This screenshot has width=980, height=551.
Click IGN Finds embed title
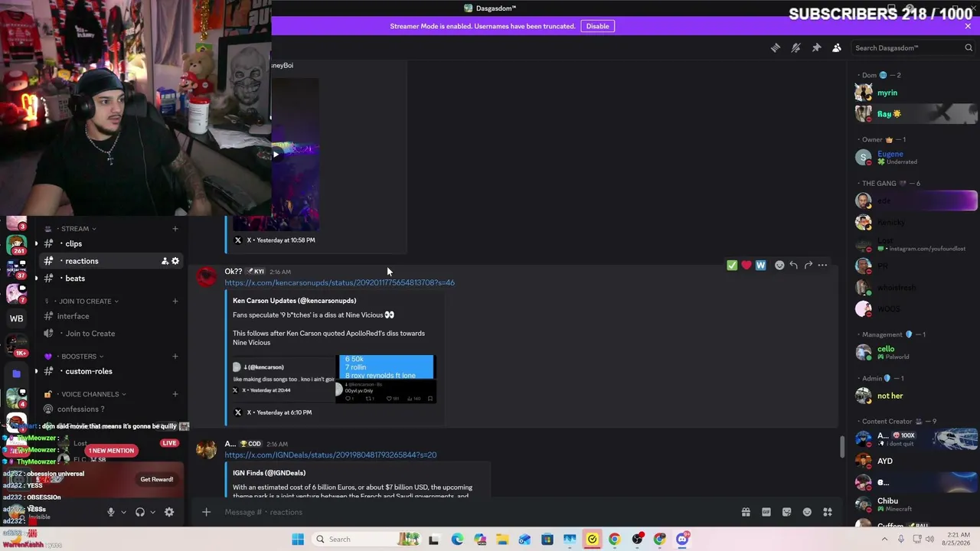pyautogui.click(x=269, y=473)
